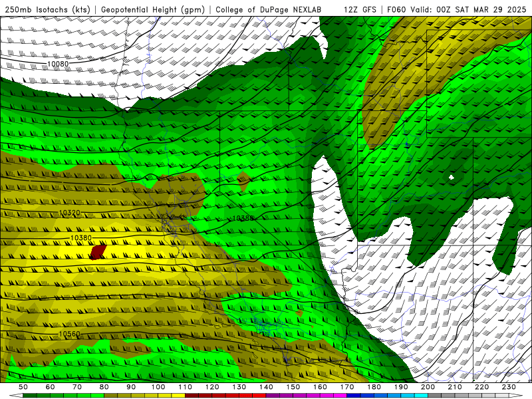Screen dimensions: 532x399
Task: Click the contour label over bright green shading
Action: coord(243,218)
